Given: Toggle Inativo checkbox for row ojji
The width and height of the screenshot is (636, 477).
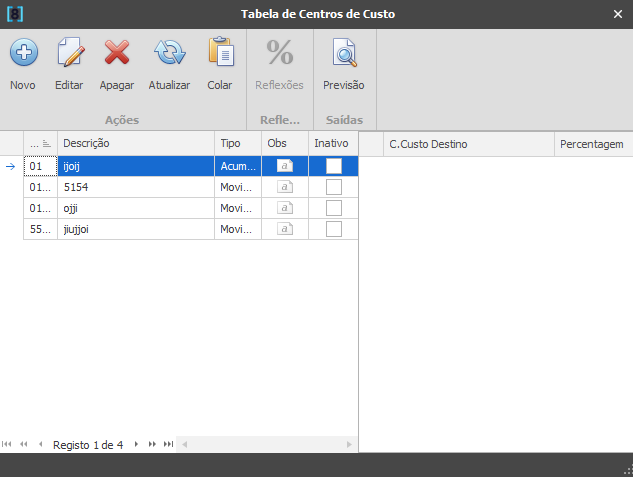Looking at the screenshot, I should pyautogui.click(x=334, y=208).
